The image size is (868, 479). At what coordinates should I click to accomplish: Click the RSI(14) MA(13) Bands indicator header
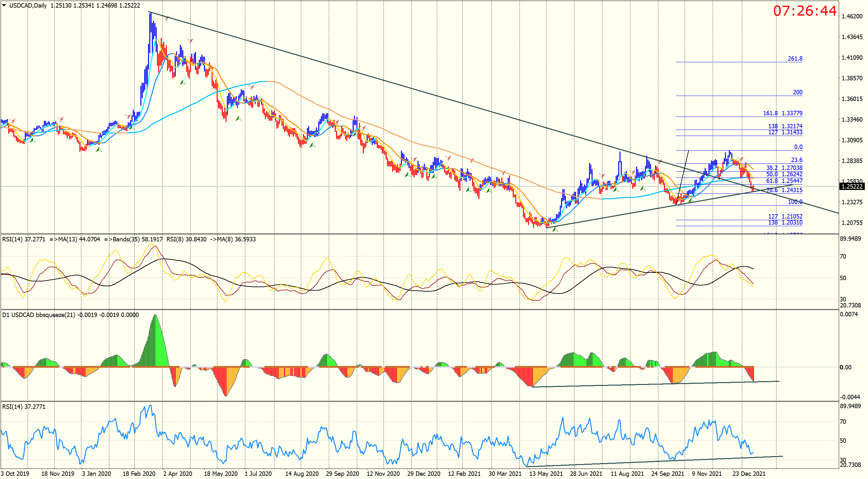pyautogui.click(x=129, y=239)
